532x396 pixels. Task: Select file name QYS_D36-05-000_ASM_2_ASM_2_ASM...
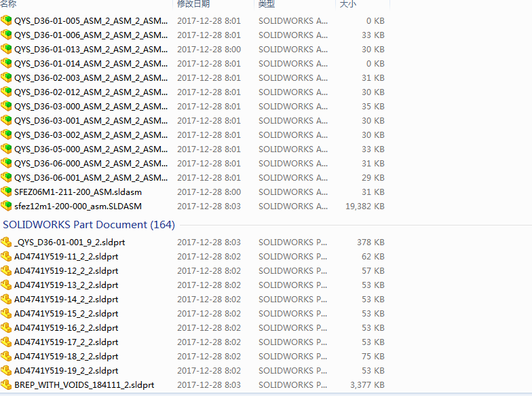(x=91, y=149)
